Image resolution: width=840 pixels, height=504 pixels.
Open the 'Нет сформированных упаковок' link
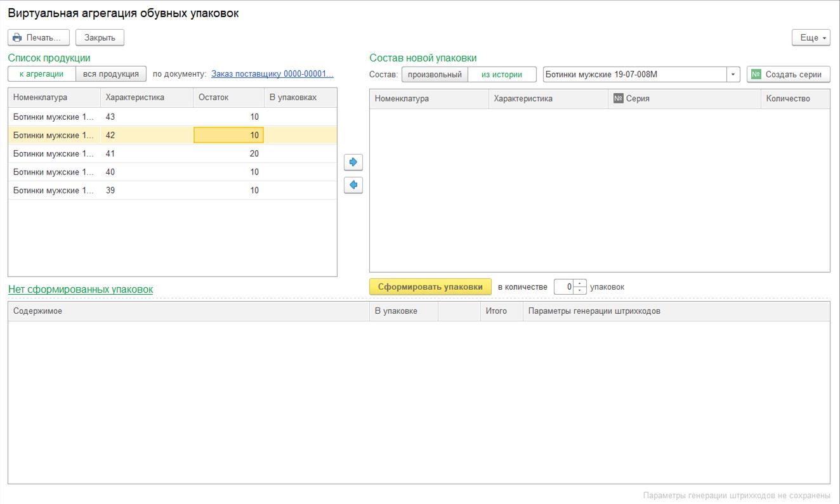pos(81,290)
